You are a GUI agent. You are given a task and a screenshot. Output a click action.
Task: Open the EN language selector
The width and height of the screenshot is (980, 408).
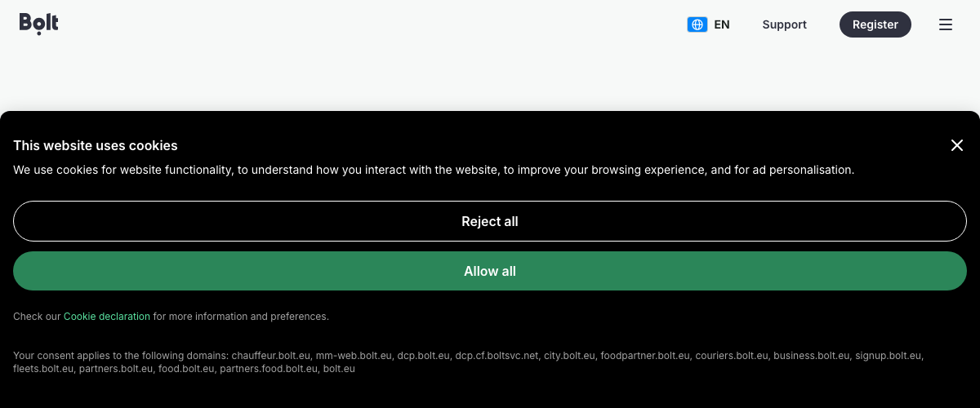point(721,24)
